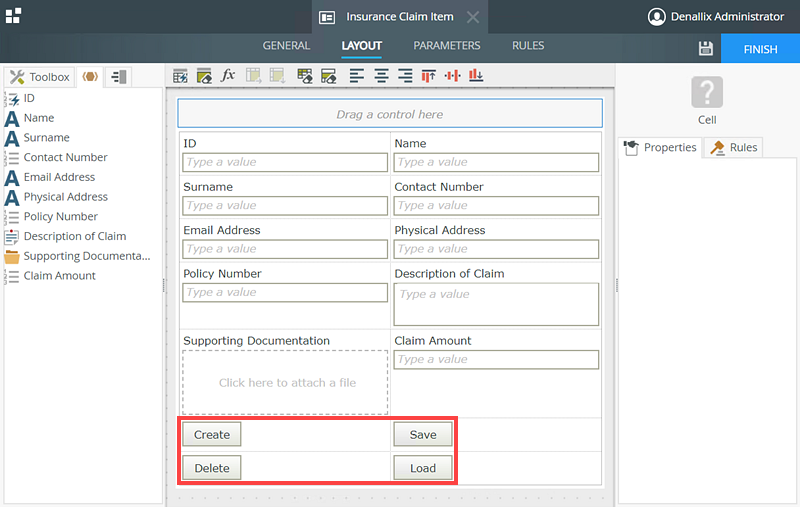Select the Create button on canvas
Screen dimensions: 800x507
point(211,435)
